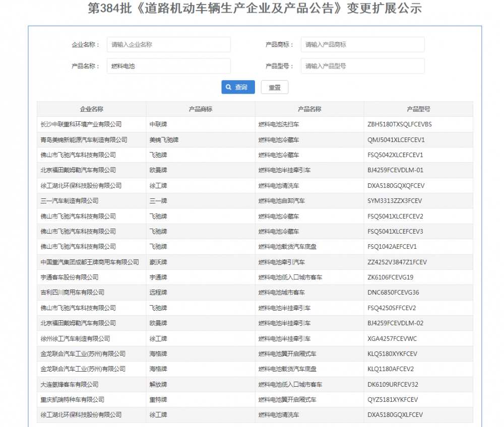504x427 pixels.
Task: Click model BJ4259FCEVDLM-01 cell
Action: [x=395, y=170]
